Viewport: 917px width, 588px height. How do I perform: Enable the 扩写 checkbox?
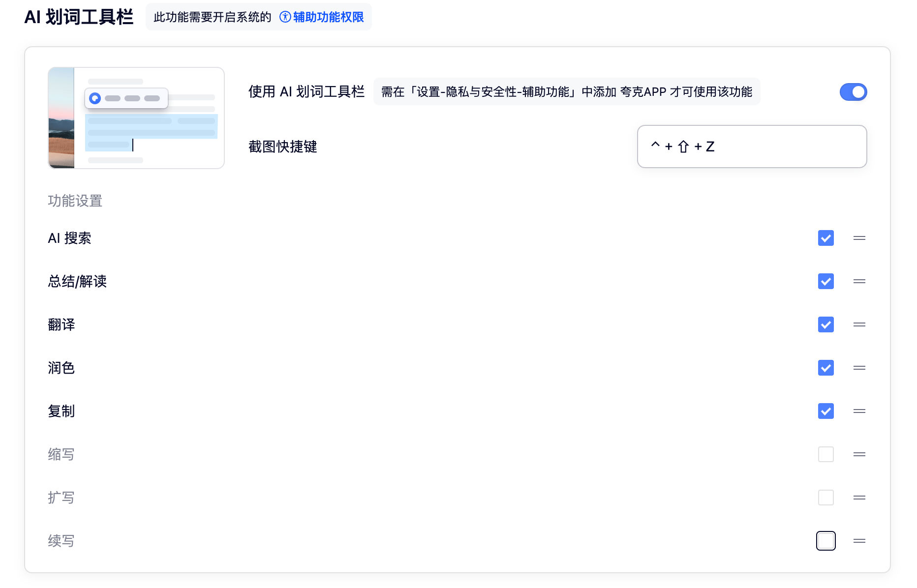(826, 498)
